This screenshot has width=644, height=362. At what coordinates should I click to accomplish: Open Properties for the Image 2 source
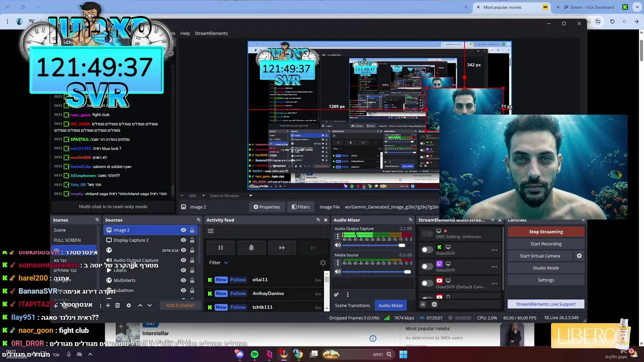coord(267,207)
